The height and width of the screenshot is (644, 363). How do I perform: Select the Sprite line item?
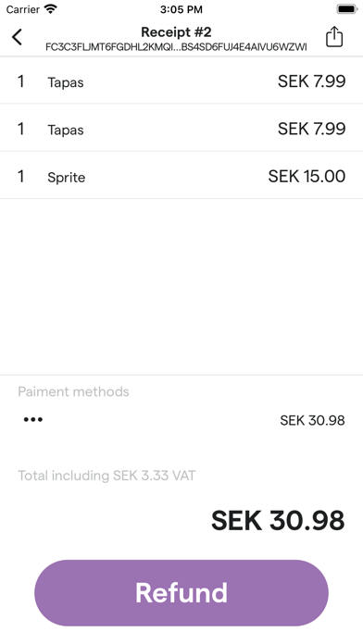181,176
